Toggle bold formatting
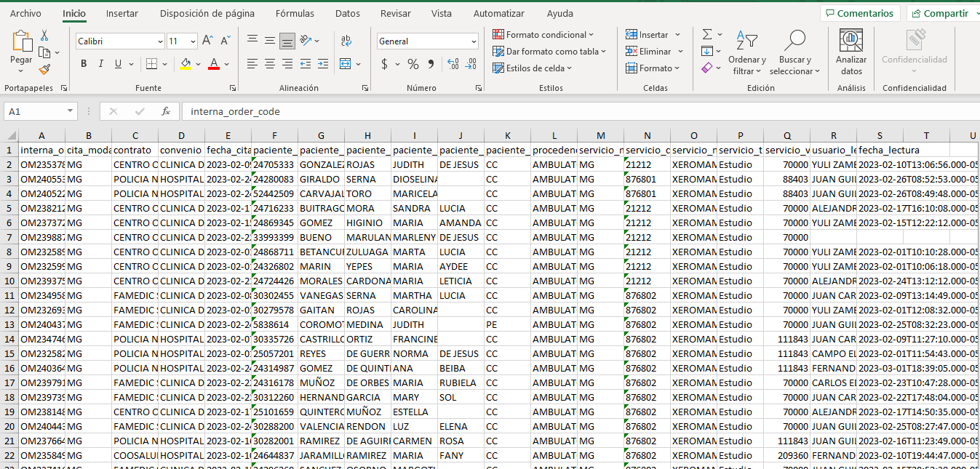Image resolution: width=980 pixels, height=469 pixels. tap(84, 64)
